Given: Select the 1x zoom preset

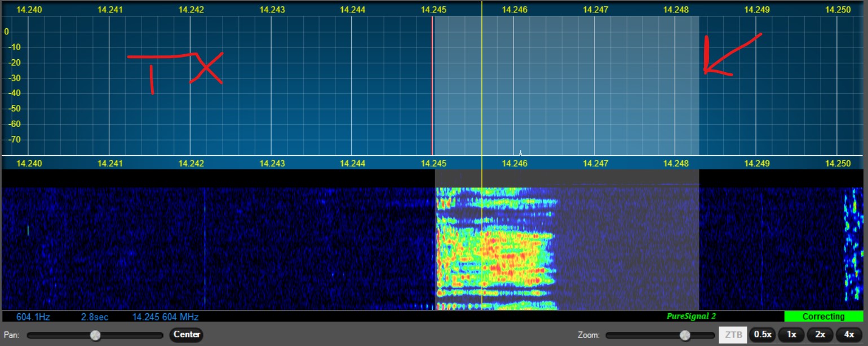Looking at the screenshot, I should coord(791,335).
